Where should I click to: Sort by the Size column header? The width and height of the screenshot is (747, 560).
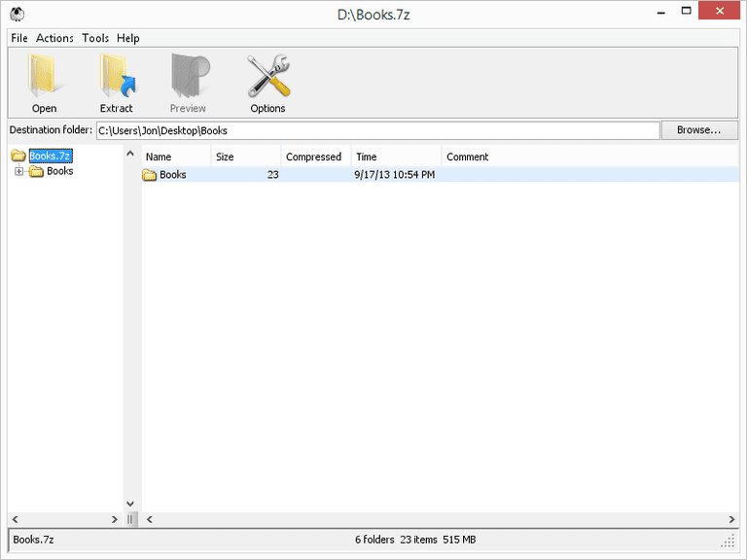(x=246, y=157)
